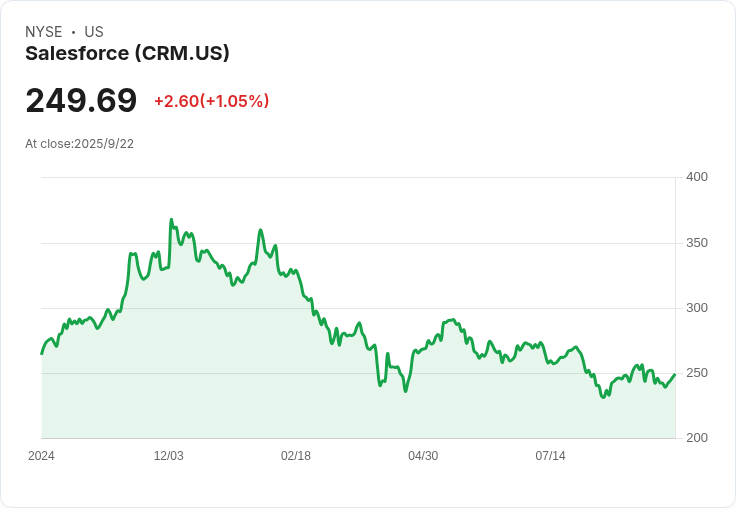Click the 250 price axis label
This screenshot has height=508, width=736.
697,373
